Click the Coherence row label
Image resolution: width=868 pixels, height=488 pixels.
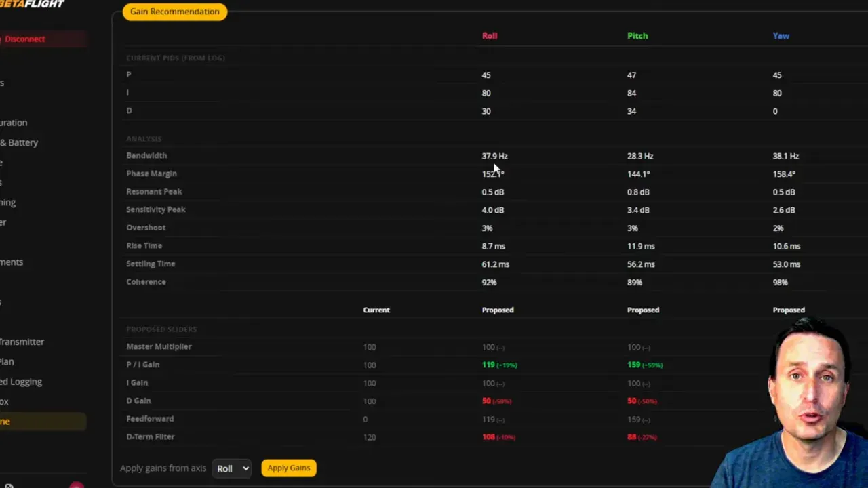[146, 282]
